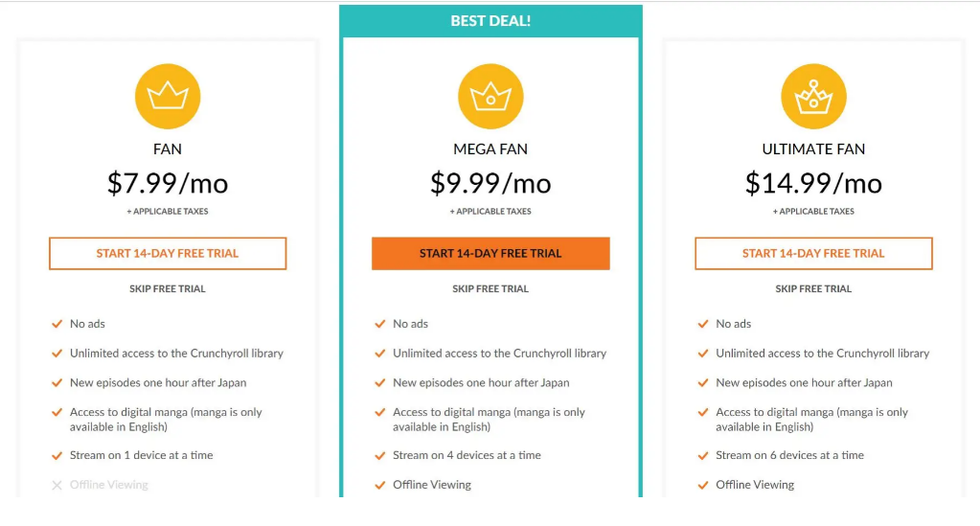Click the $14.99/mo price text
The width and height of the screenshot is (980, 526).
(x=813, y=183)
